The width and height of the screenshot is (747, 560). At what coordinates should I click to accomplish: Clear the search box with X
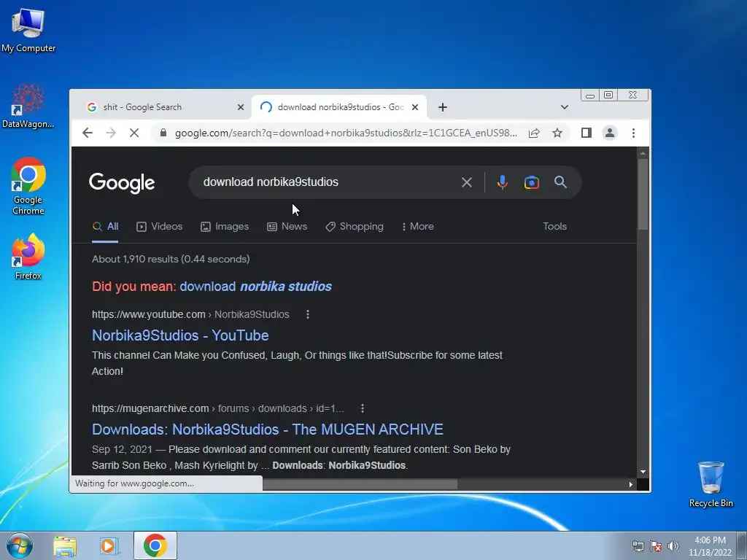tap(467, 182)
